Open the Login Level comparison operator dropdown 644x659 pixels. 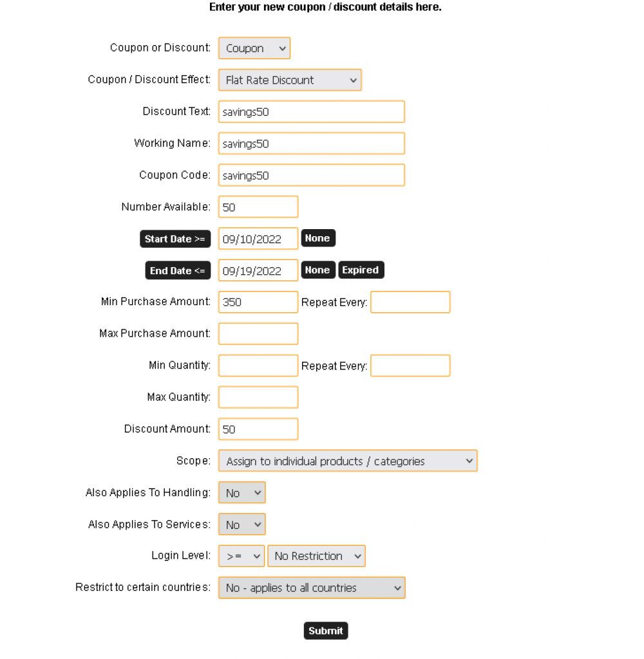click(241, 556)
